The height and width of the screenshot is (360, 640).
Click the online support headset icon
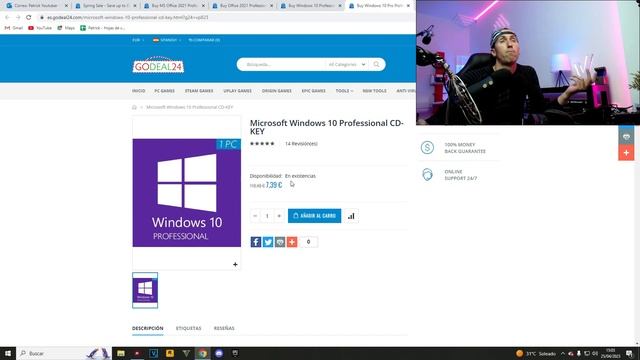point(427,174)
